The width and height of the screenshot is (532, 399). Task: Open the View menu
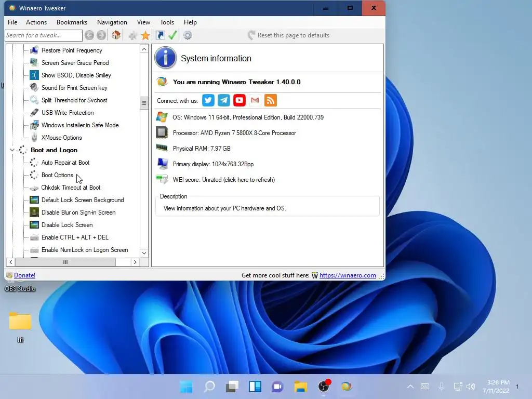pos(143,22)
